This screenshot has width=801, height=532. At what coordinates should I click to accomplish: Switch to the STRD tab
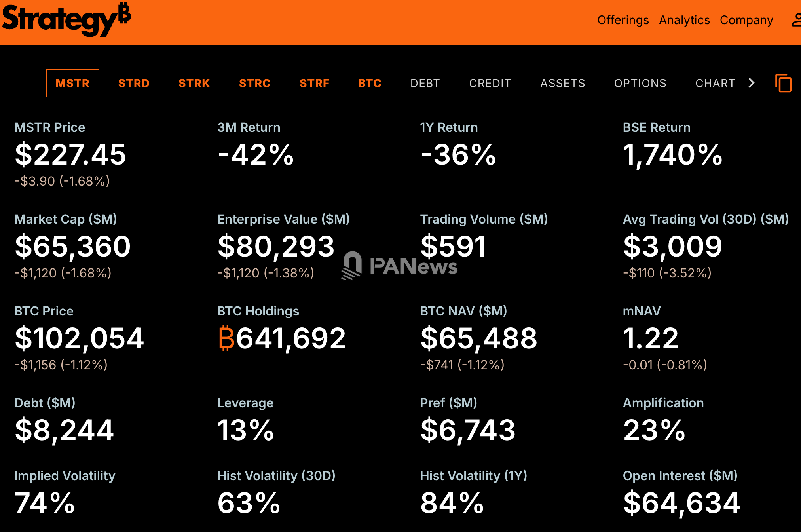click(134, 83)
